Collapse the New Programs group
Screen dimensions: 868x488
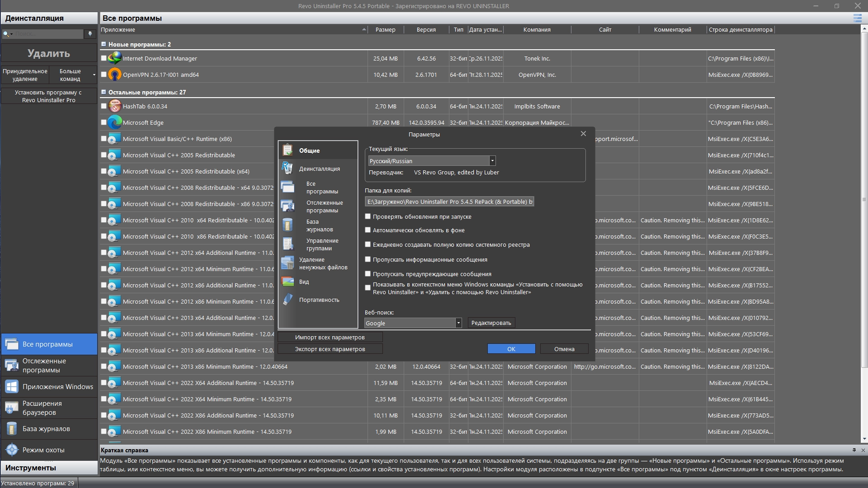[x=104, y=44]
